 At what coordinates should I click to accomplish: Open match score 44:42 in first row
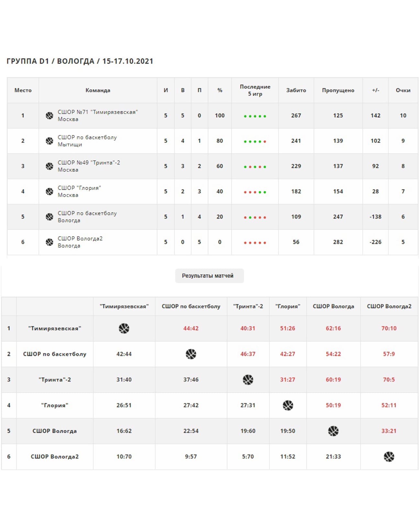coord(191,328)
